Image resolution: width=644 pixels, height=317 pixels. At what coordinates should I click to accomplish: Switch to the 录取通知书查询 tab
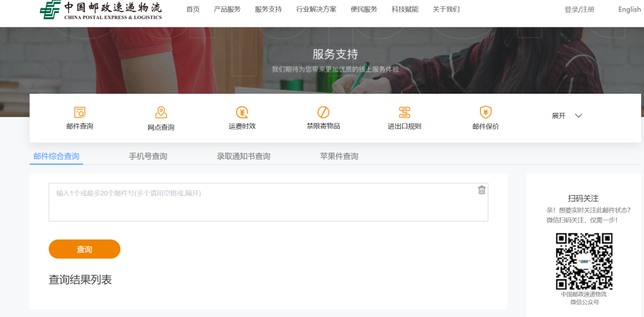coord(243,156)
